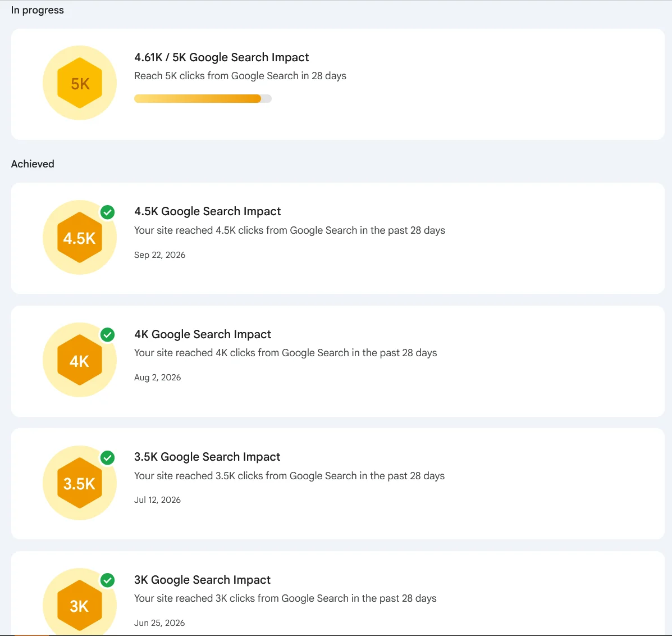Select the '4K Google Search Impact' heading
Screen dimensions: 672x636
click(203, 334)
